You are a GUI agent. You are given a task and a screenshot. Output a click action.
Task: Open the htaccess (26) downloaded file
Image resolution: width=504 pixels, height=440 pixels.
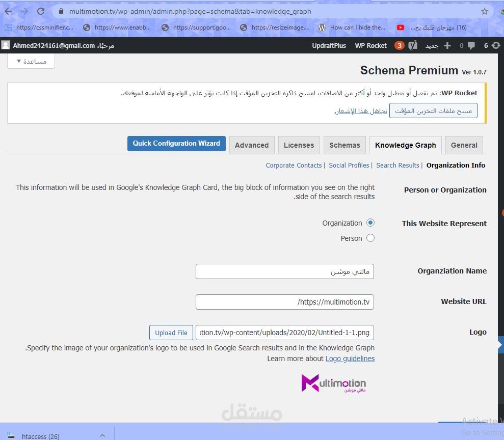[x=40, y=436]
